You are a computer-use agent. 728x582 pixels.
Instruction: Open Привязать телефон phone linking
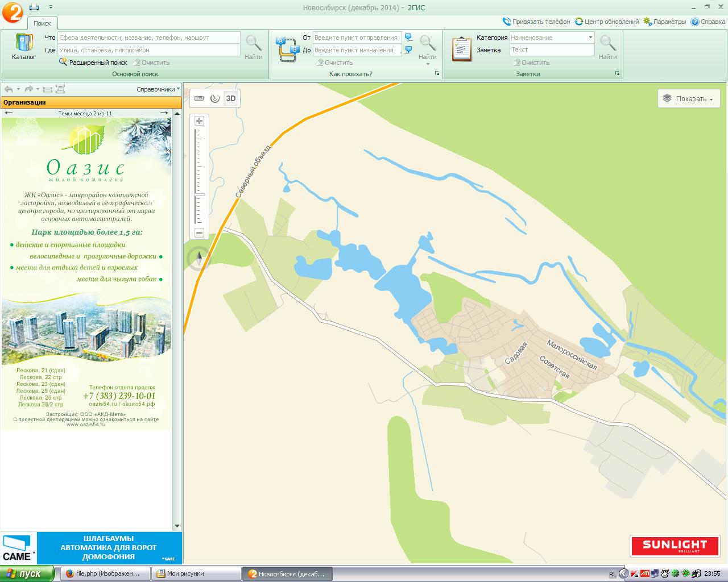pyautogui.click(x=536, y=22)
